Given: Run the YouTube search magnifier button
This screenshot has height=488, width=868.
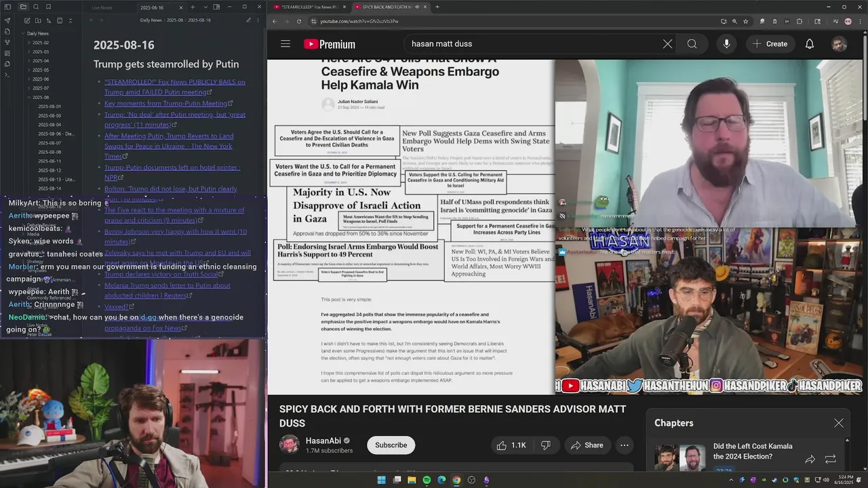Looking at the screenshot, I should (x=692, y=44).
